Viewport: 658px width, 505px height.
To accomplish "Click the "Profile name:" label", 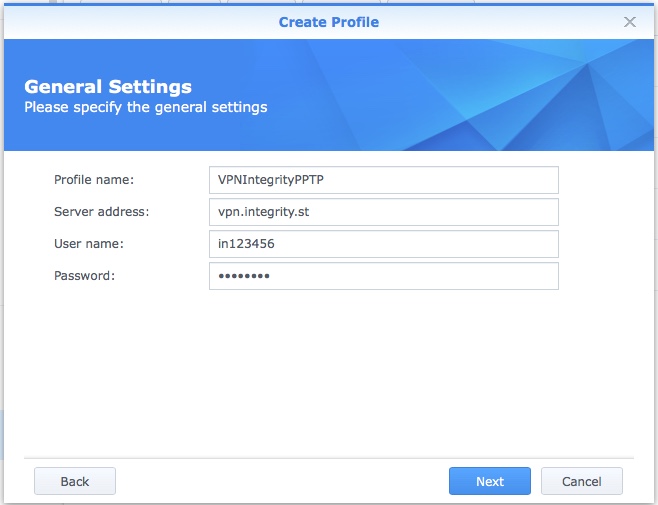I will click(94, 180).
